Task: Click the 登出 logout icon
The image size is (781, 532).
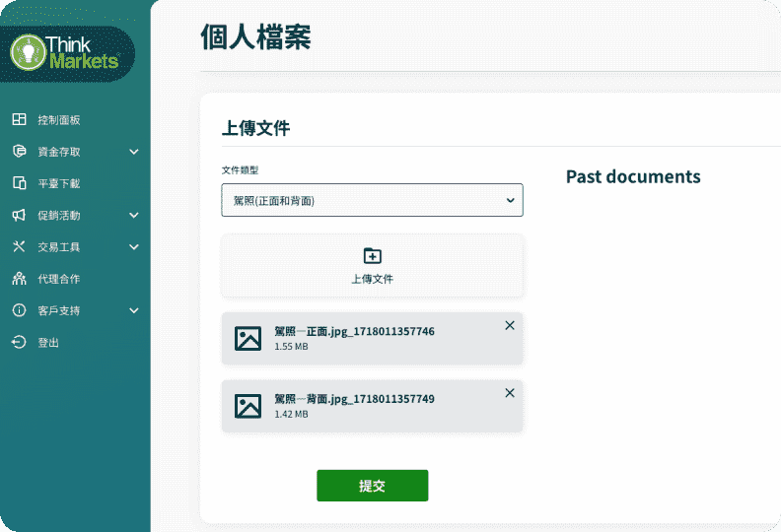Action: pyautogui.click(x=19, y=342)
